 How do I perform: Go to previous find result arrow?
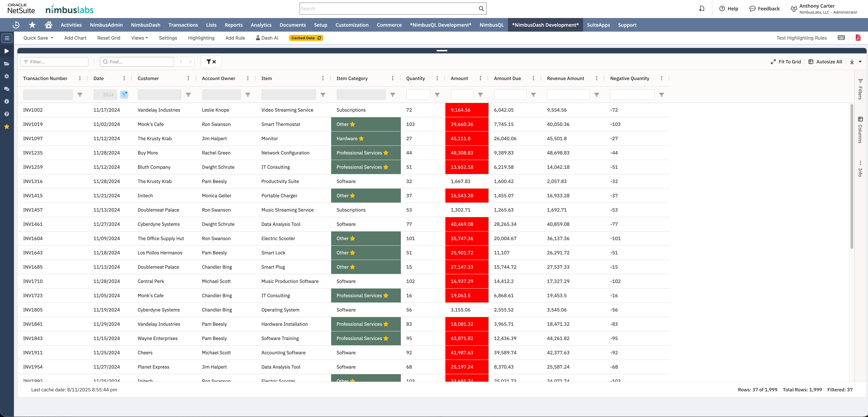click(181, 62)
